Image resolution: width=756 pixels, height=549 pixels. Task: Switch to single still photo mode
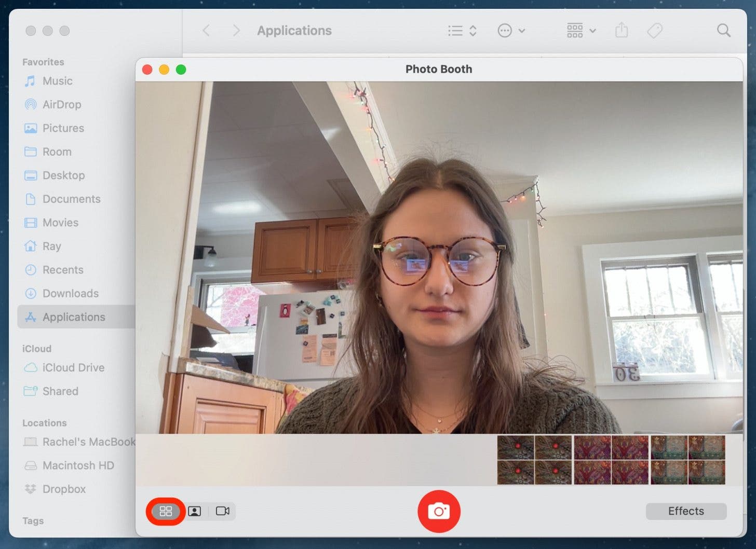[194, 511]
